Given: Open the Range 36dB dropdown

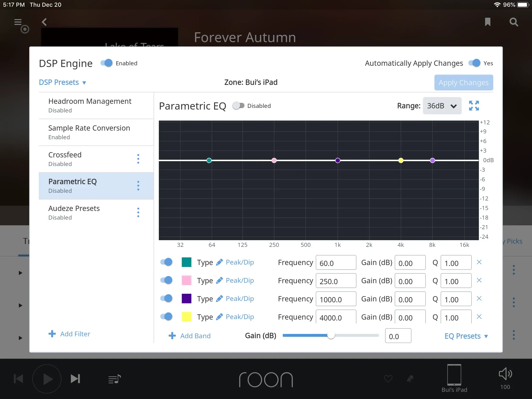Looking at the screenshot, I should tap(442, 106).
